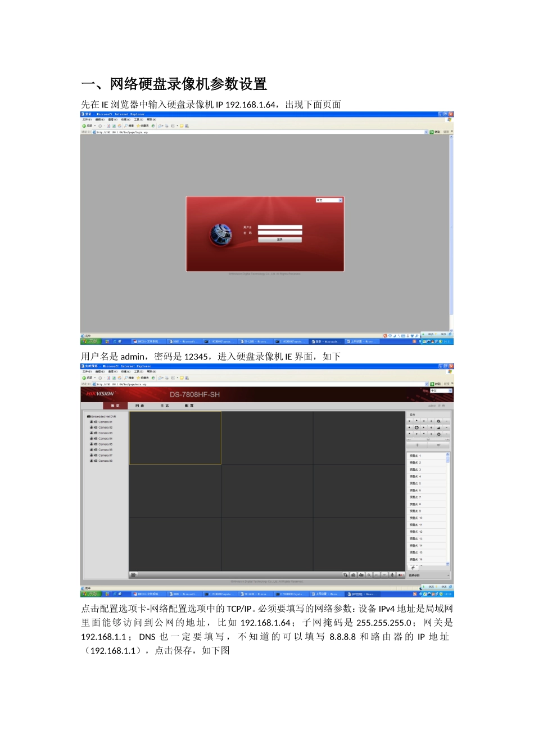Open the 文件 menu in the login browser window
534x756 pixels.
pos(87,120)
